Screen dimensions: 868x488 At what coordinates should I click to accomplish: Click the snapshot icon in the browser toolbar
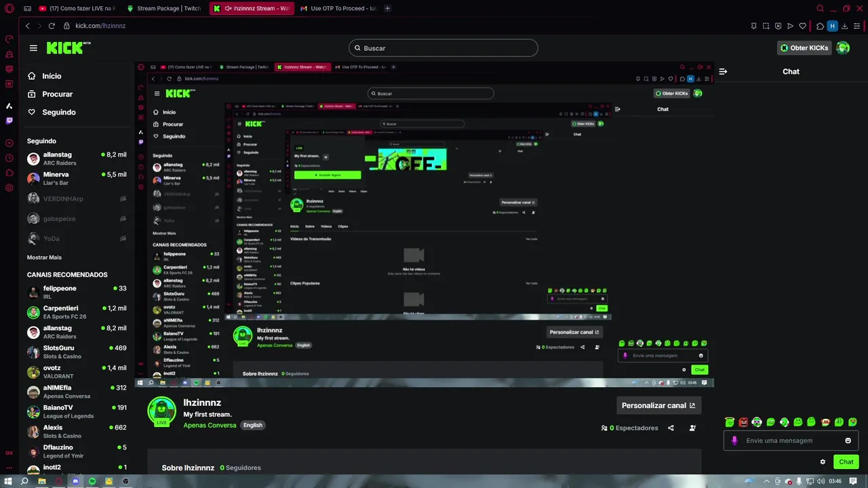point(766,26)
